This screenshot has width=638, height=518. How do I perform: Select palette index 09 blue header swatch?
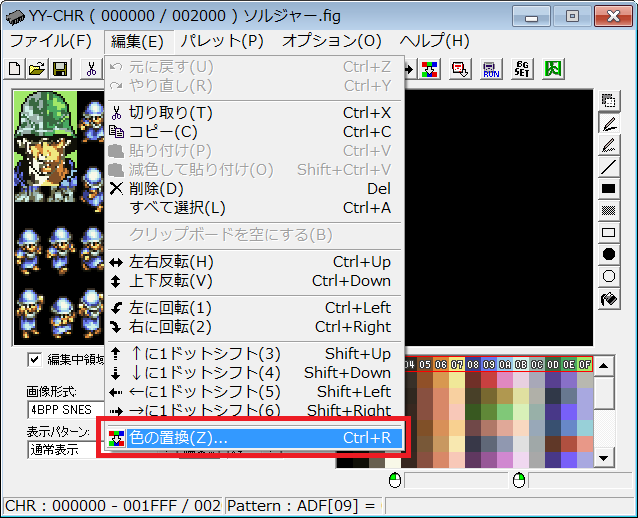tap(489, 365)
